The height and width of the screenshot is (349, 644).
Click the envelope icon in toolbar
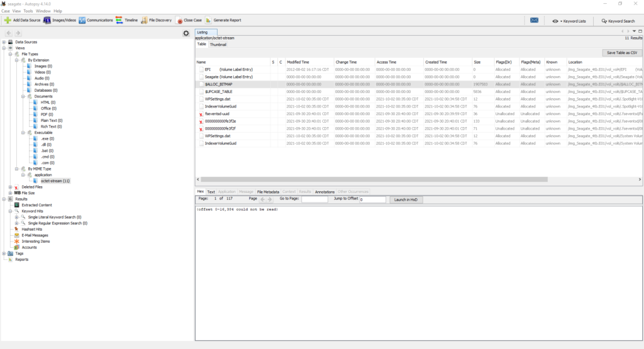pyautogui.click(x=534, y=21)
